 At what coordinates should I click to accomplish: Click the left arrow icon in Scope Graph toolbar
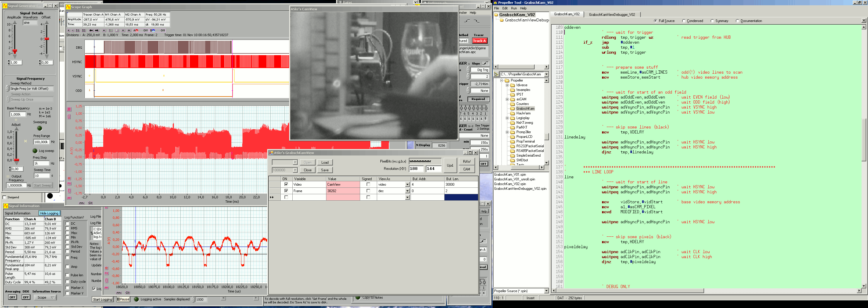click(91, 31)
